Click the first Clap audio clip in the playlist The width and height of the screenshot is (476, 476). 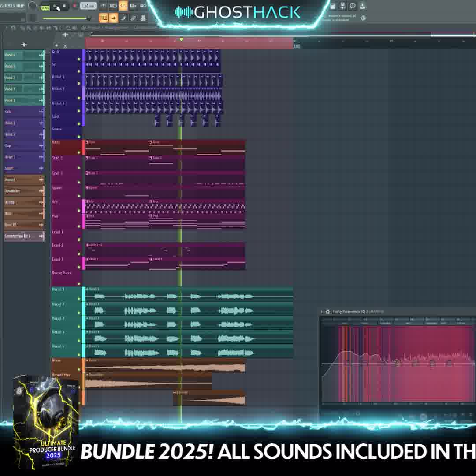(157, 120)
